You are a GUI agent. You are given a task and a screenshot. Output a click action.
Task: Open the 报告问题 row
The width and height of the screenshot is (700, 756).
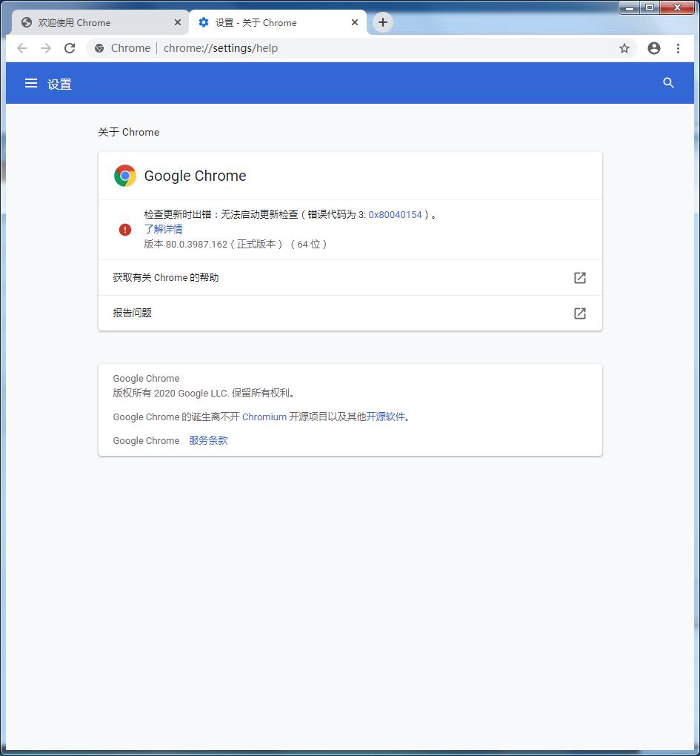point(350,314)
